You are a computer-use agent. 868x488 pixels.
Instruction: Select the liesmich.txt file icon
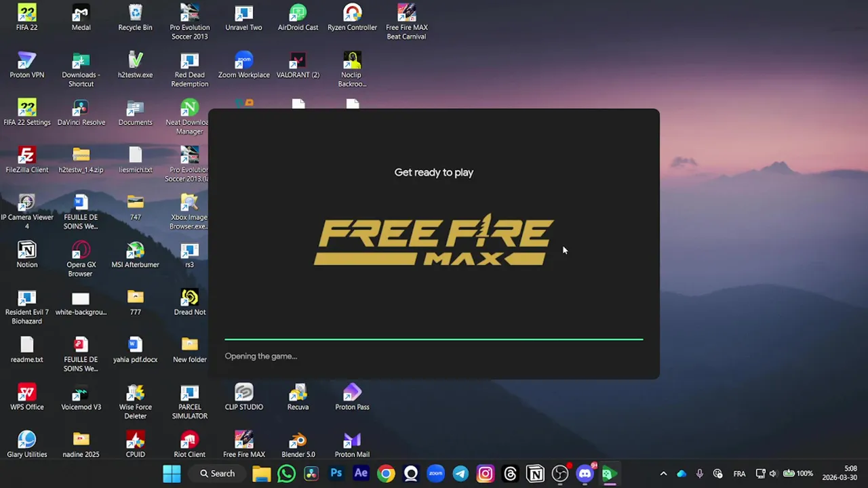click(135, 160)
